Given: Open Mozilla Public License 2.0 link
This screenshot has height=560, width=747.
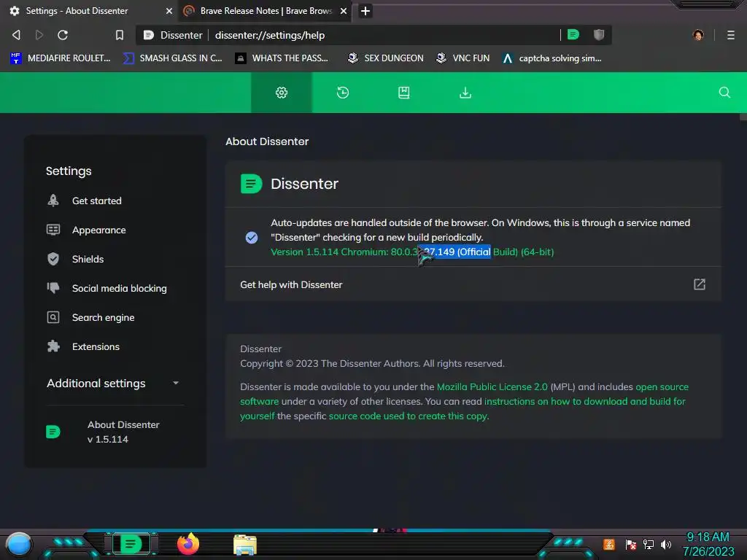Looking at the screenshot, I should (x=492, y=386).
